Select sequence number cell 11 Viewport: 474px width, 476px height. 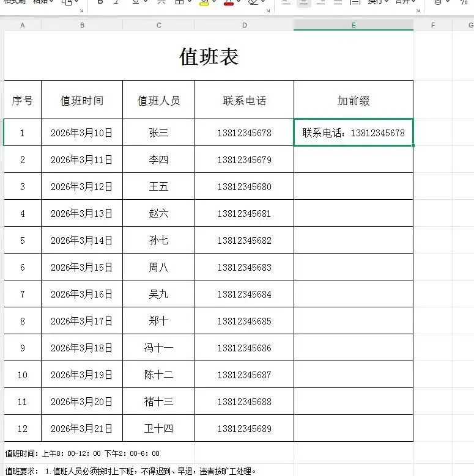pyautogui.click(x=23, y=401)
